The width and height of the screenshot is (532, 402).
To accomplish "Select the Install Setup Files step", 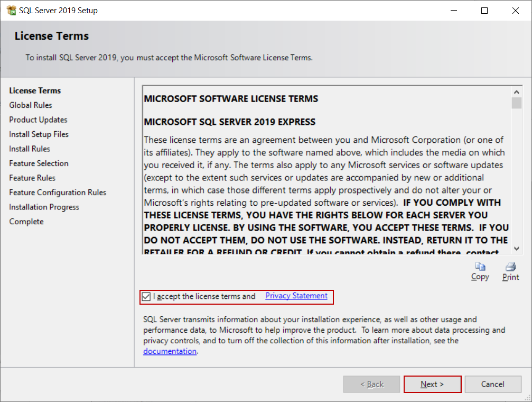I will pyautogui.click(x=39, y=134).
